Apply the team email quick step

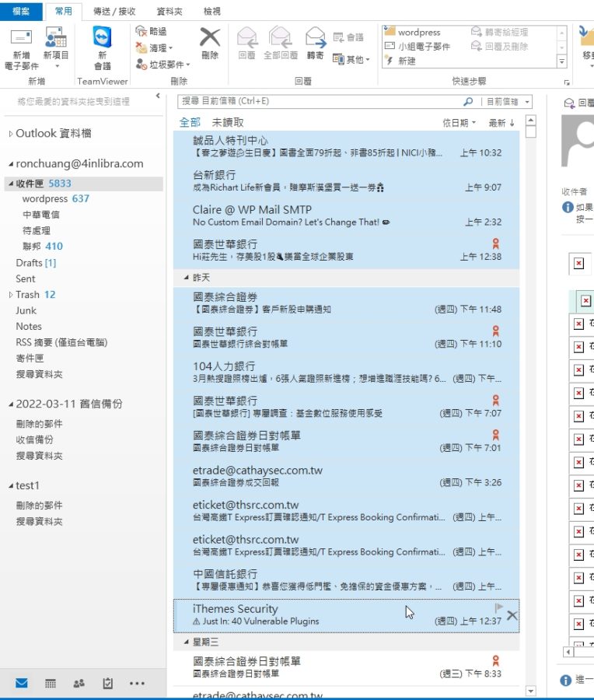click(418, 47)
